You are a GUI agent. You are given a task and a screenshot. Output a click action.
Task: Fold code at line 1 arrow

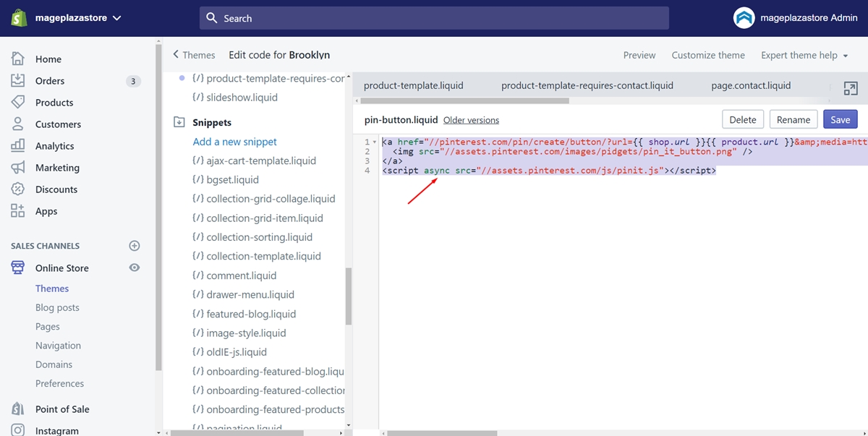(x=375, y=142)
